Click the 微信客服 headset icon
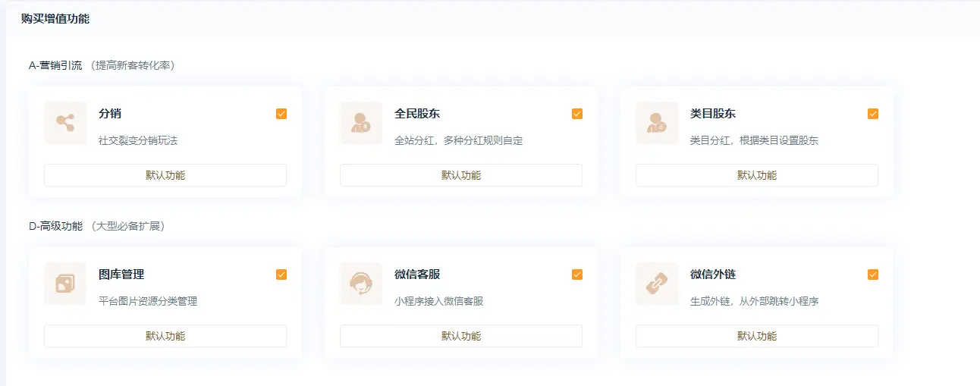 pyautogui.click(x=361, y=284)
